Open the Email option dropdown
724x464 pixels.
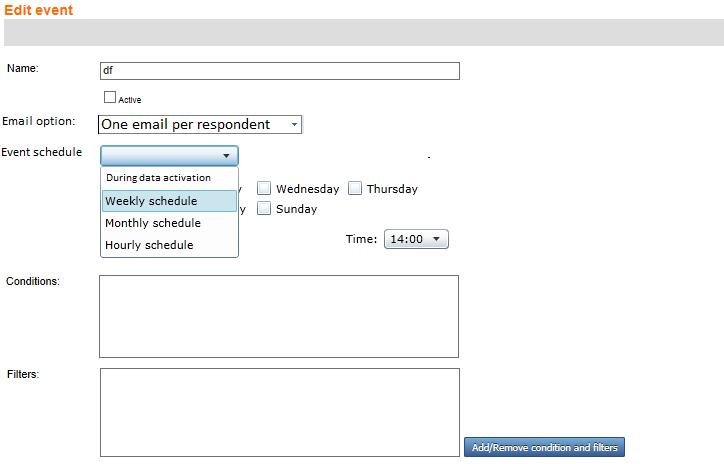click(x=200, y=125)
